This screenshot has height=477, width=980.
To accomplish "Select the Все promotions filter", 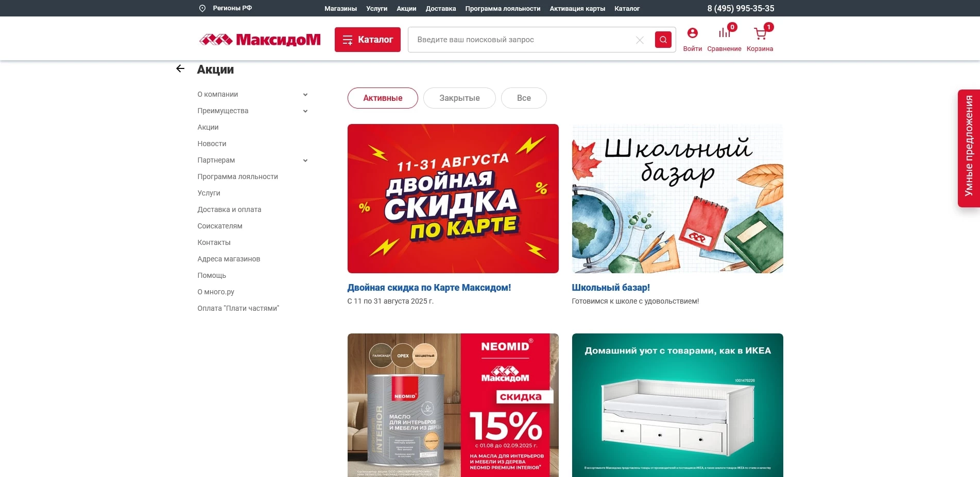I will click(524, 98).
